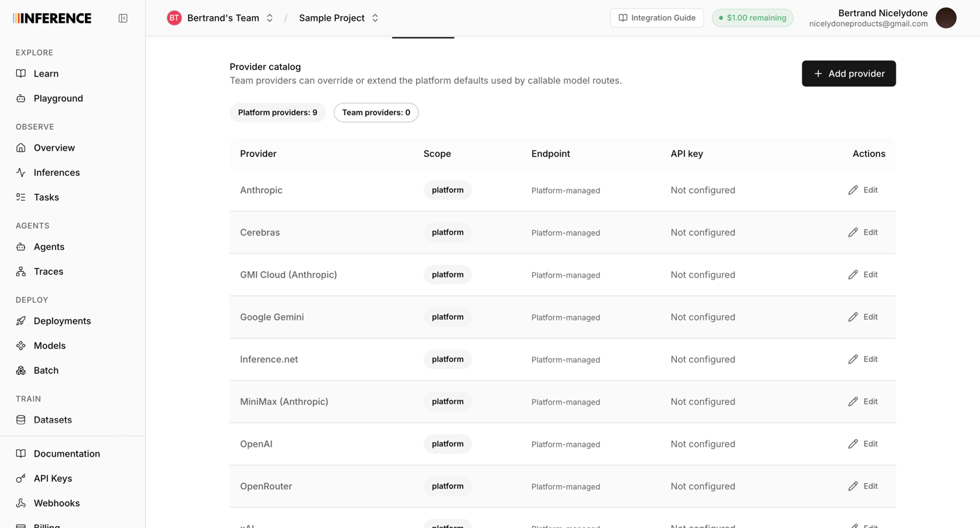
Task: Click MiniMax (Anthropic) provider name
Action: click(x=284, y=402)
